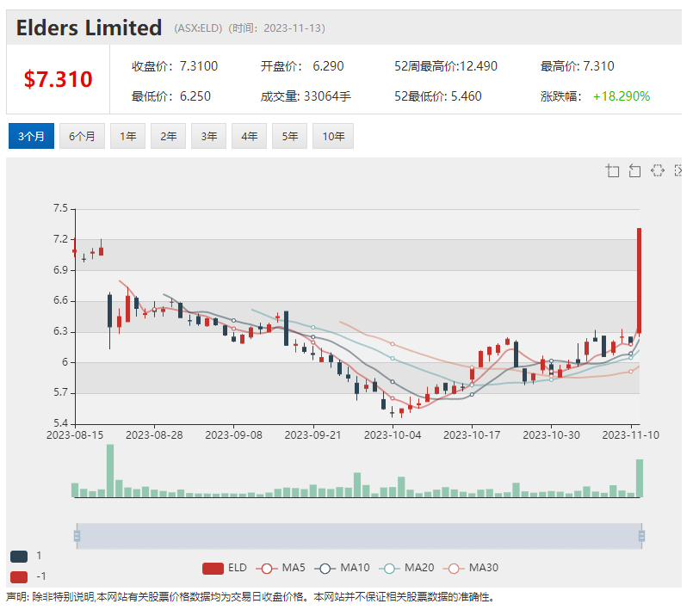Image resolution: width=699 pixels, height=616 pixels.
Task: Click the tall red candlestick on the last day
Action: coord(639,275)
